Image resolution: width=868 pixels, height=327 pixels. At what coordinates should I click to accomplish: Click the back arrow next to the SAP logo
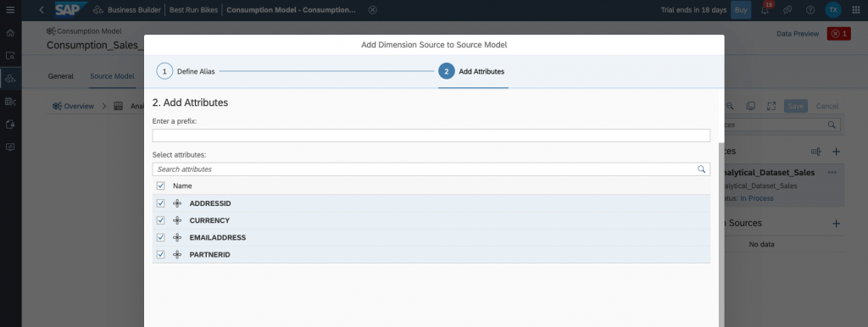point(42,10)
